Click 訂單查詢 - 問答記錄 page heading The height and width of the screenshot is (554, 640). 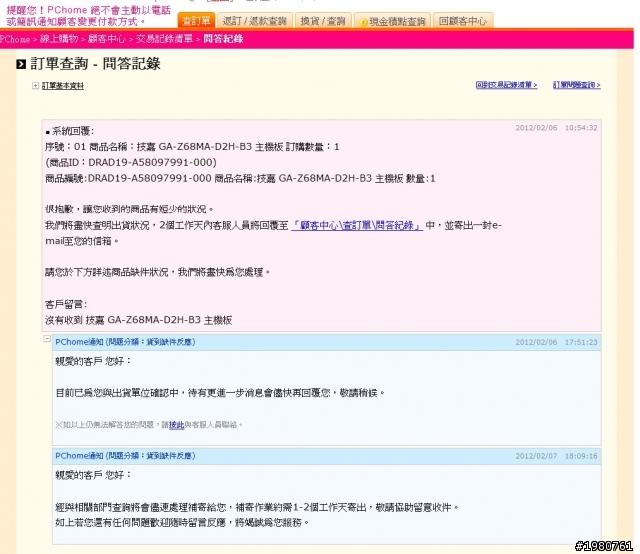[96, 64]
